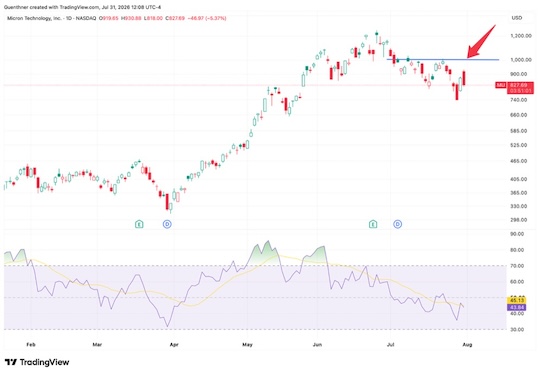This screenshot has height=374, width=540.
Task: Click the low value L818.00
Action: point(153,18)
